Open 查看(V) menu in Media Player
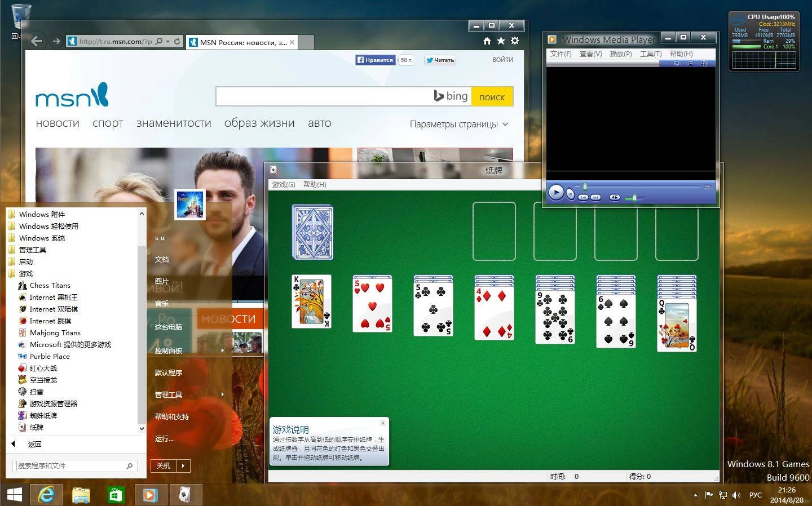The height and width of the screenshot is (506, 812). pyautogui.click(x=590, y=54)
